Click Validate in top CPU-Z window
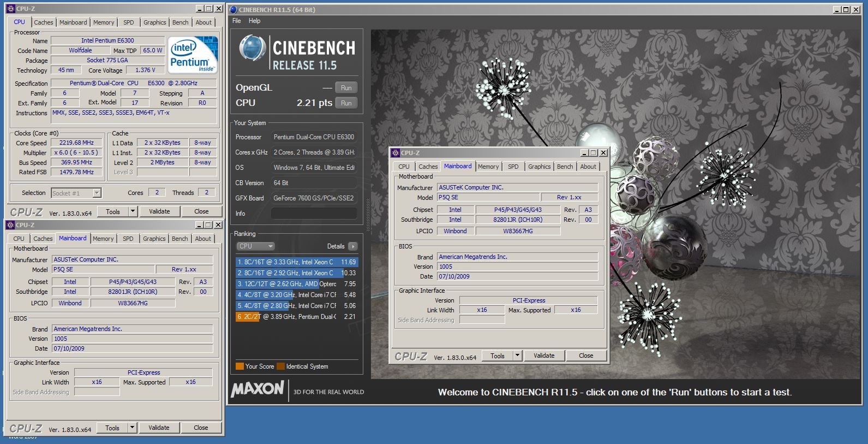The image size is (868, 444). click(x=159, y=211)
